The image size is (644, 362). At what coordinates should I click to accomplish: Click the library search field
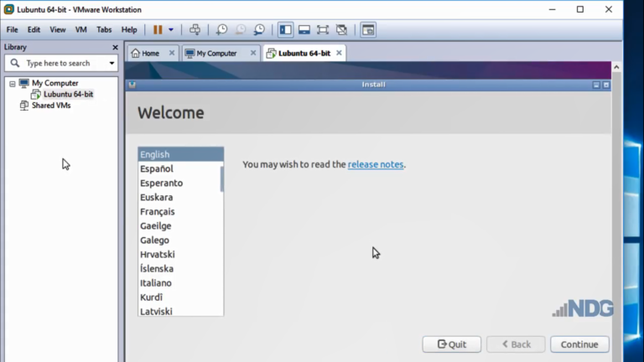[61, 63]
